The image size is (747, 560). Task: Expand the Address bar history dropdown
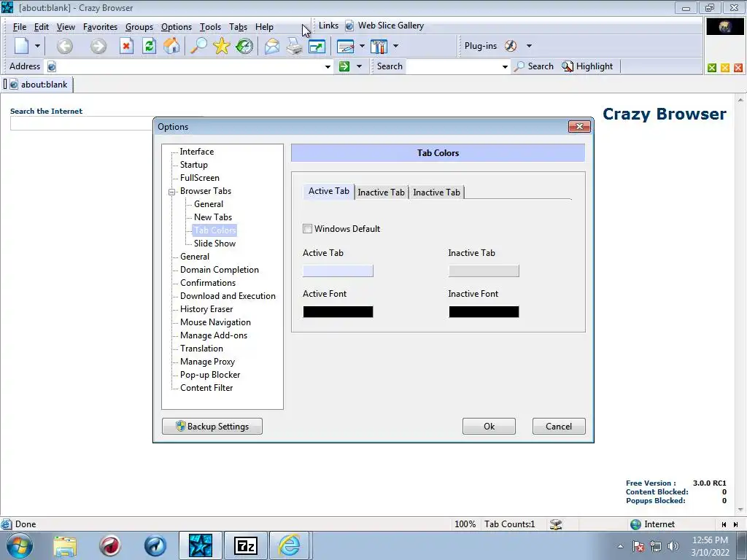point(328,66)
